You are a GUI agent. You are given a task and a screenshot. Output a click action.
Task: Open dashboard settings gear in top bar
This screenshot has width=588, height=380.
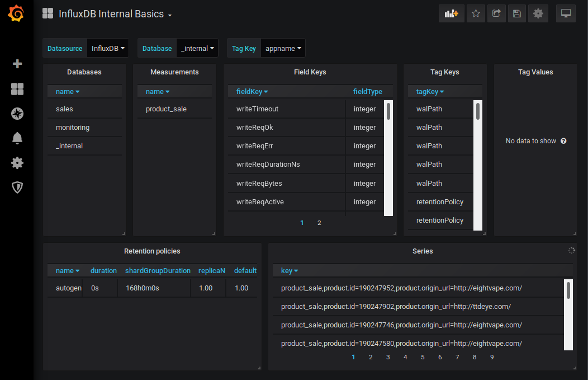click(538, 14)
